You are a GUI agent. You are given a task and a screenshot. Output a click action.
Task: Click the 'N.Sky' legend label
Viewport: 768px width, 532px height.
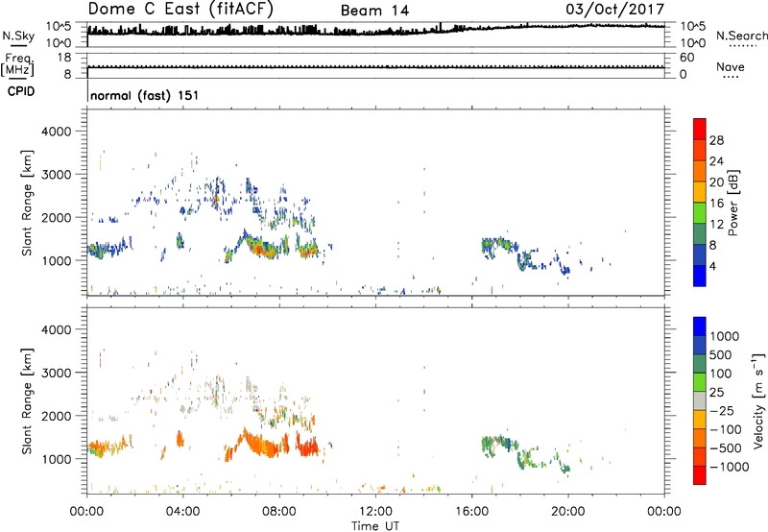pos(18,36)
